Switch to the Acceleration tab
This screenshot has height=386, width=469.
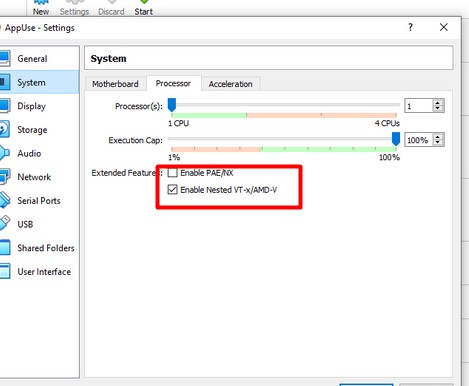tap(231, 84)
